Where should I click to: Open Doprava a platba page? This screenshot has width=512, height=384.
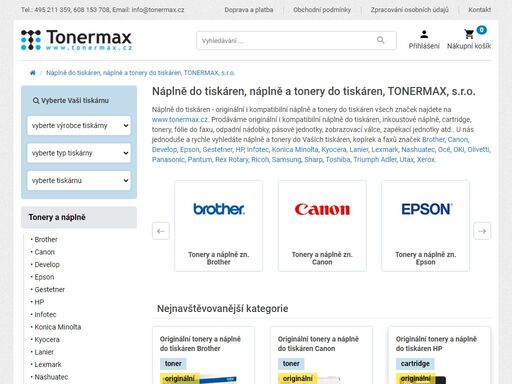coord(249,10)
